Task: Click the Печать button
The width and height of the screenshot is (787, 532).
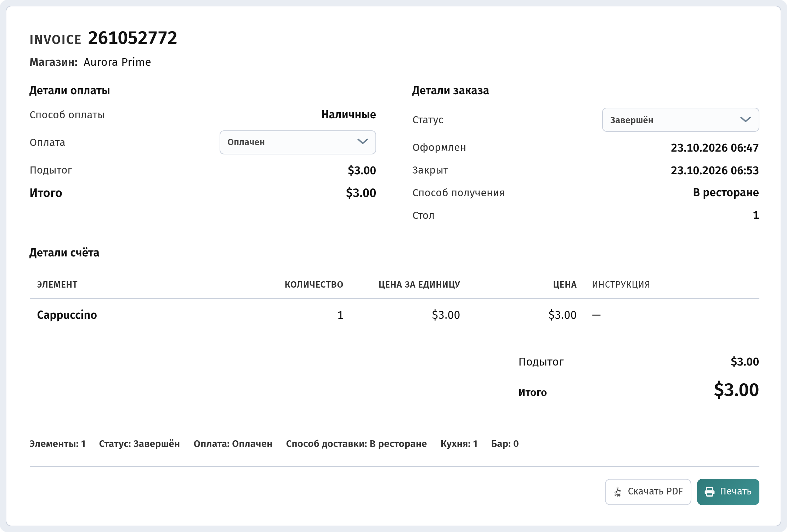Action: 728,492
